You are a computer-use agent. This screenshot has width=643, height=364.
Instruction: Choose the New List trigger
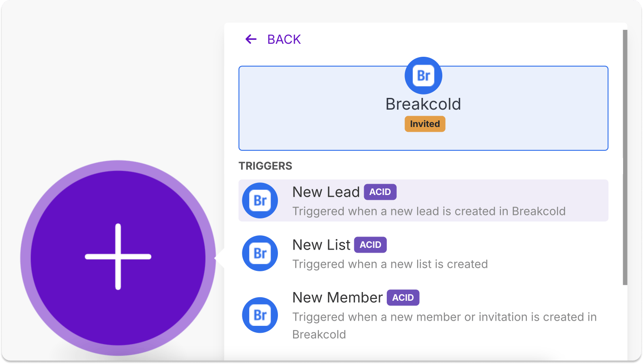(423, 253)
